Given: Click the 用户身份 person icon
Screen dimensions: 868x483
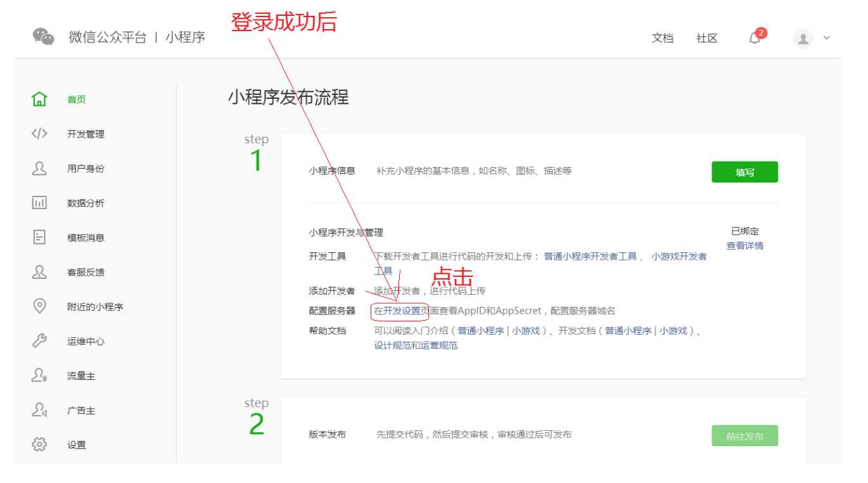Looking at the screenshot, I should [39, 169].
